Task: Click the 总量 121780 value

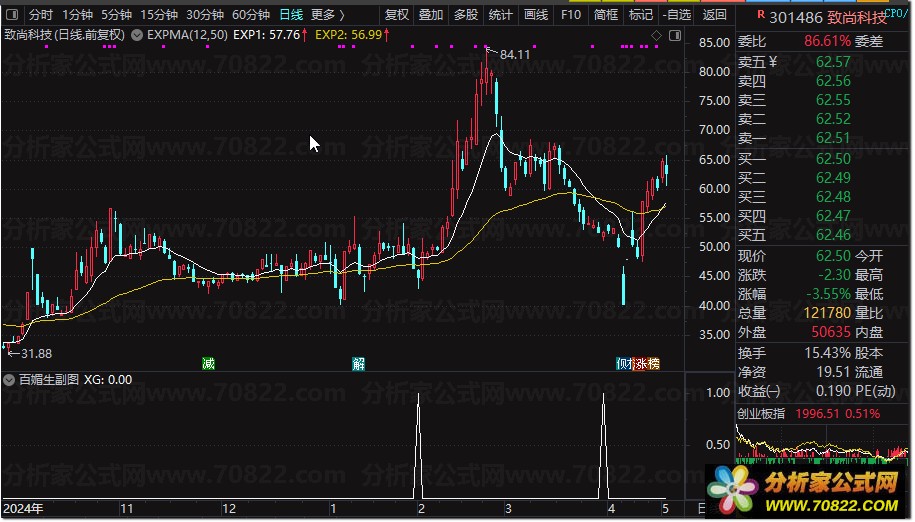Action: pos(827,313)
